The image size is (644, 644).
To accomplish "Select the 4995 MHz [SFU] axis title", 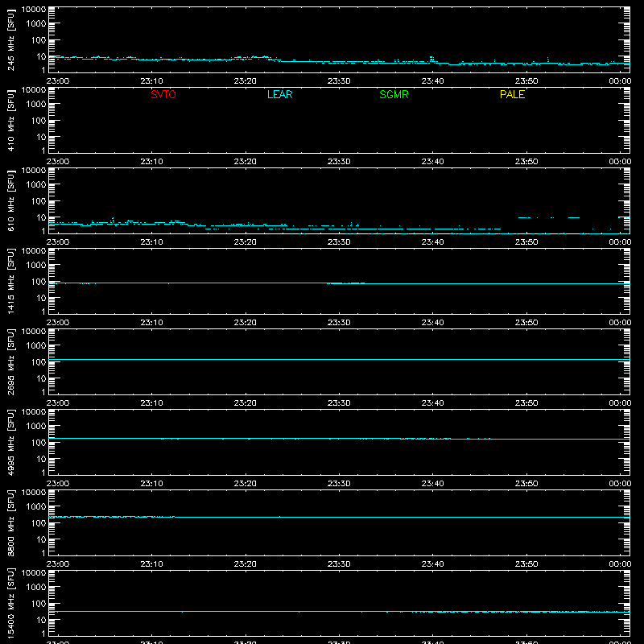I will coord(10,442).
